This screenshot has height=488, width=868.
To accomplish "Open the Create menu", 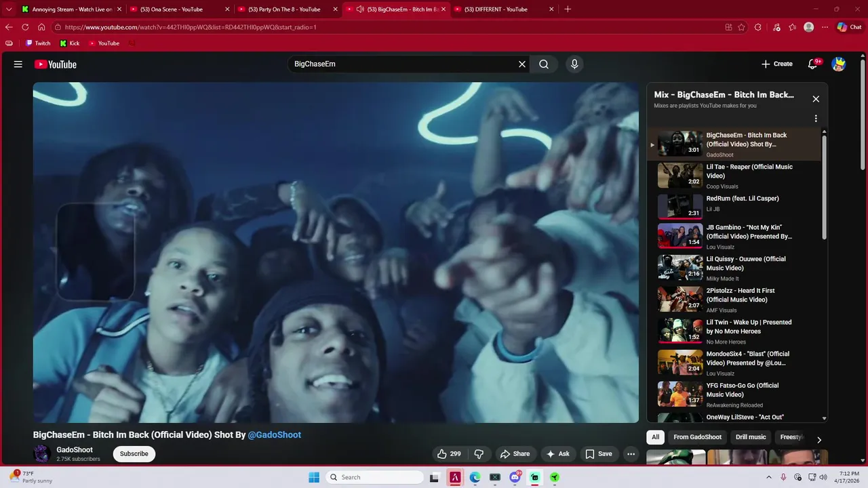I will pyautogui.click(x=777, y=64).
